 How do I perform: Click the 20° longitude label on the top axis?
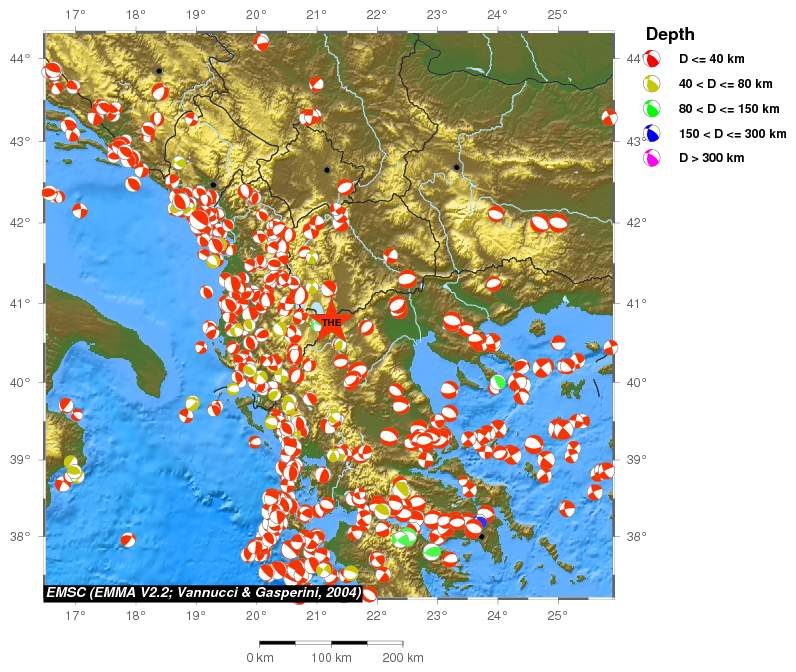[256, 15]
